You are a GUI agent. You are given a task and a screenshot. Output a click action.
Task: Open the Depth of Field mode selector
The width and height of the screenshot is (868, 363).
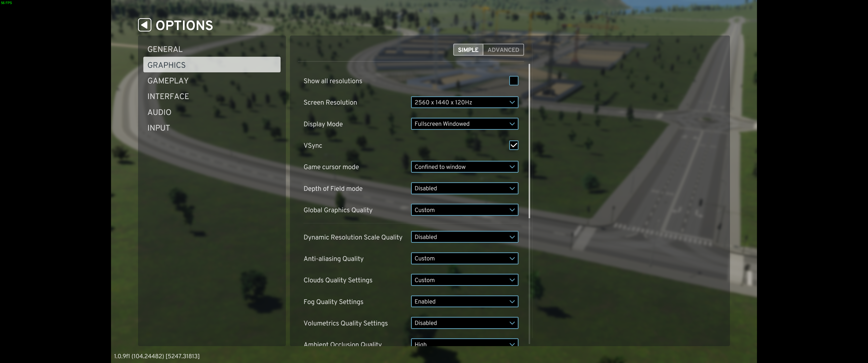(x=464, y=188)
